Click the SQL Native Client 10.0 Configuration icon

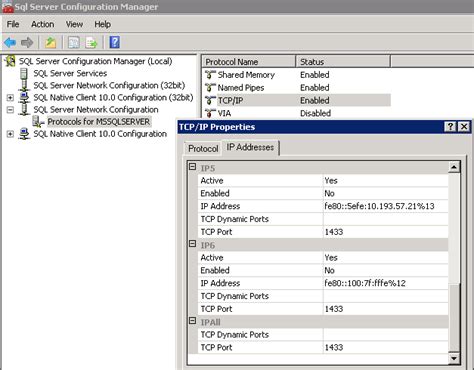[24, 134]
